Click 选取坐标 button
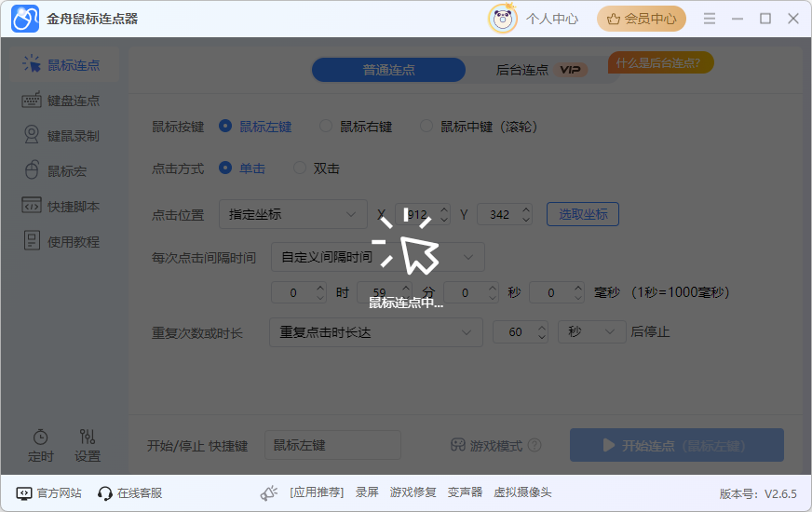Image resolution: width=812 pixels, height=512 pixels. point(583,214)
